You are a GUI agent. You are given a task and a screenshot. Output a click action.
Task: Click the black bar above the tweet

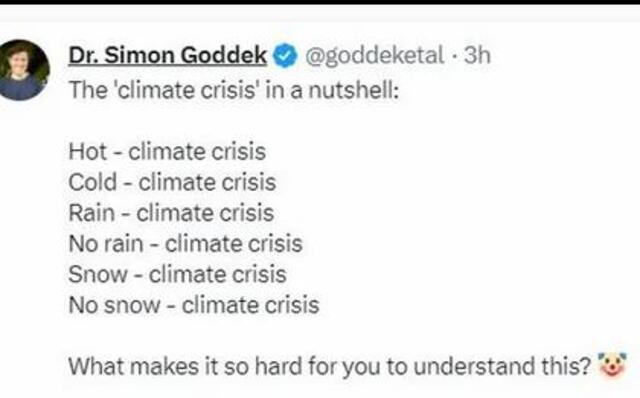[320, 2]
